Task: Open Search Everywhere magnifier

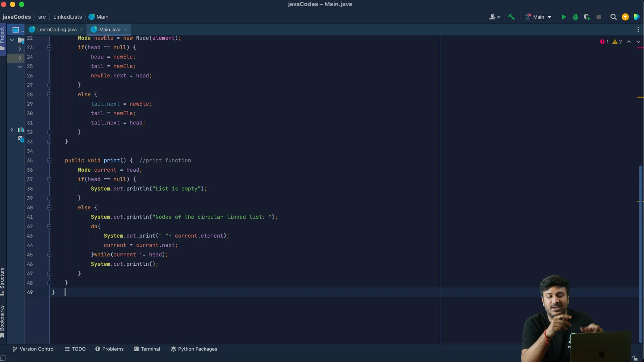Action: pyautogui.click(x=613, y=17)
